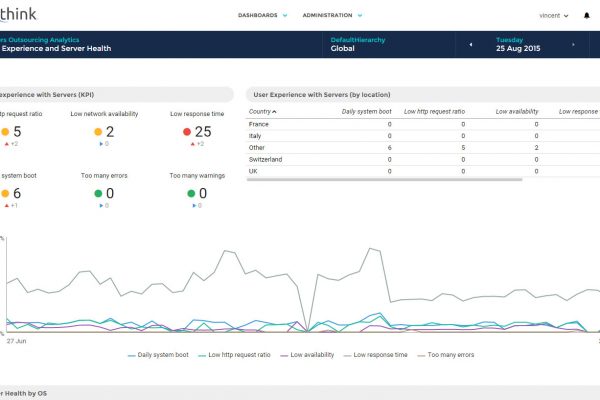
Task: Click the http request ratio value 5
Action: coord(17,132)
